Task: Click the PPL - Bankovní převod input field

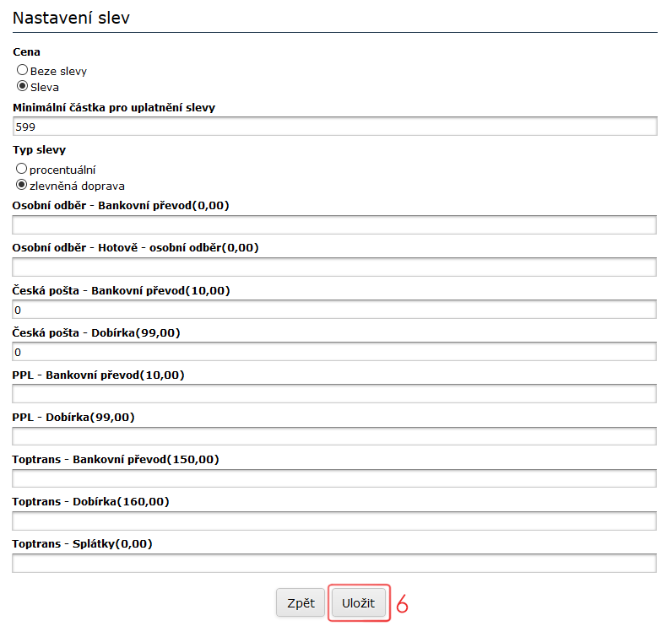Action: pyautogui.click(x=334, y=394)
